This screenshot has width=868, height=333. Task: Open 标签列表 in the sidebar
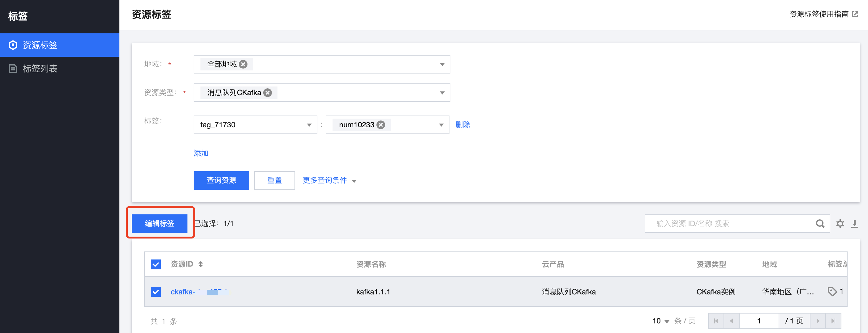pyautogui.click(x=59, y=69)
